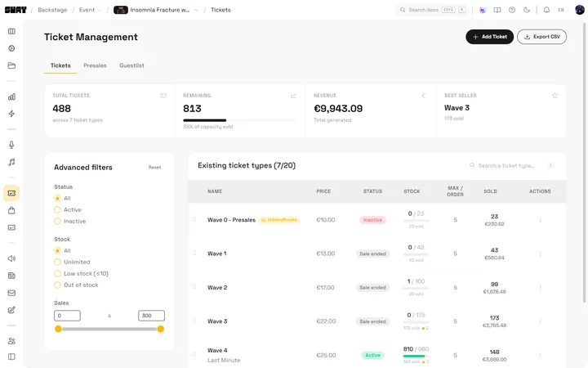Screen dimensions: 588x368
Task: Click the Sales minimum input showing 0
Action: click(67, 316)
